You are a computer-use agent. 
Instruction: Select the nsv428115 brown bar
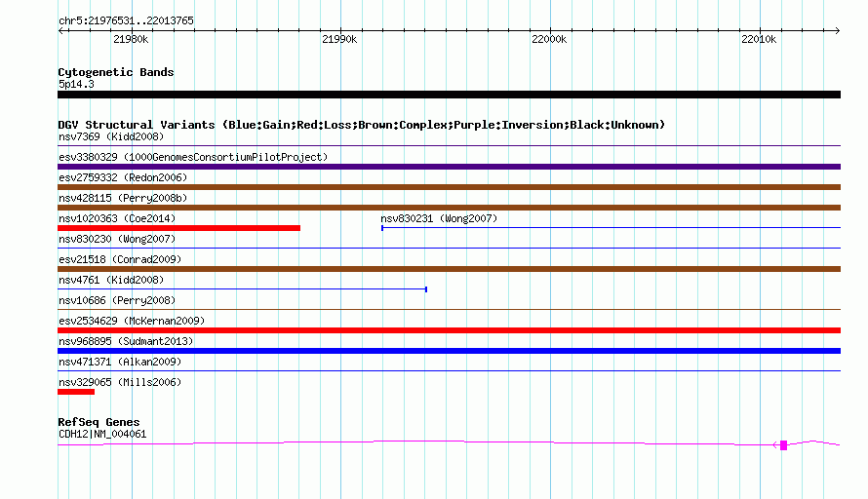click(449, 208)
